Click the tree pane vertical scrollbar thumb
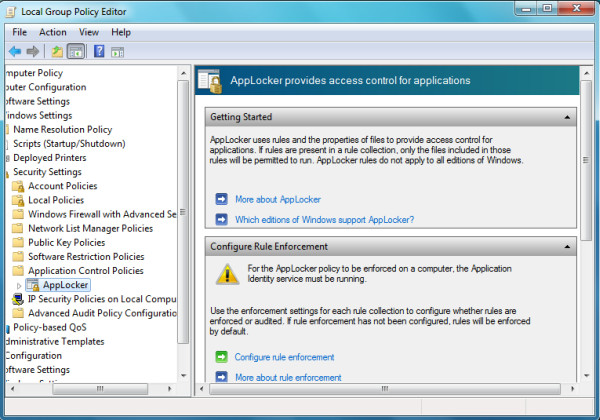This screenshot has height=420, width=600. click(183, 212)
